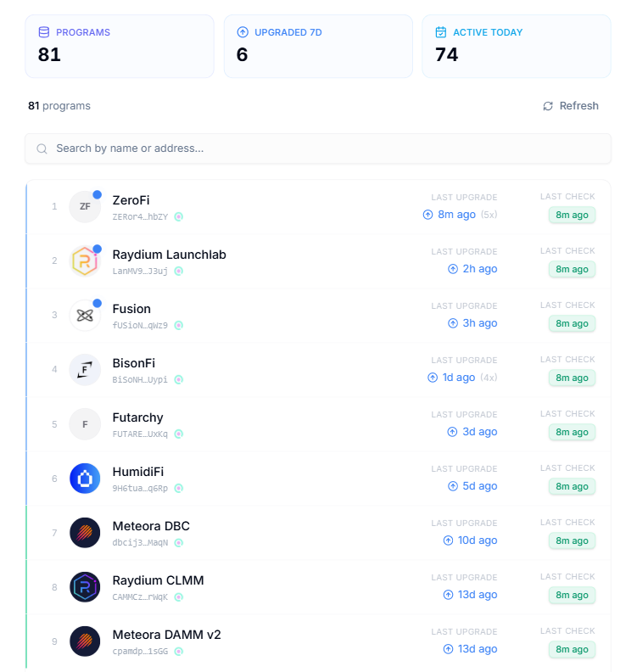The image size is (637, 672).
Task: Click the '(4x)' upgrade count in BisonFi row
Action: click(x=489, y=377)
